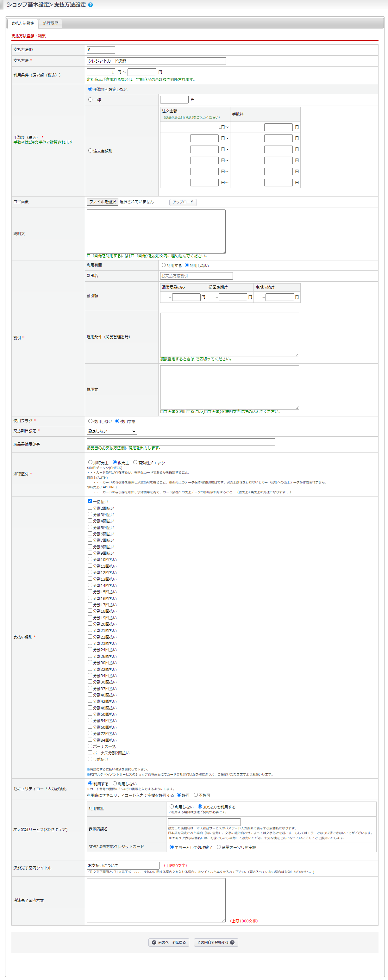
Task: Enable discount with 利用する radio
Action: [164, 265]
